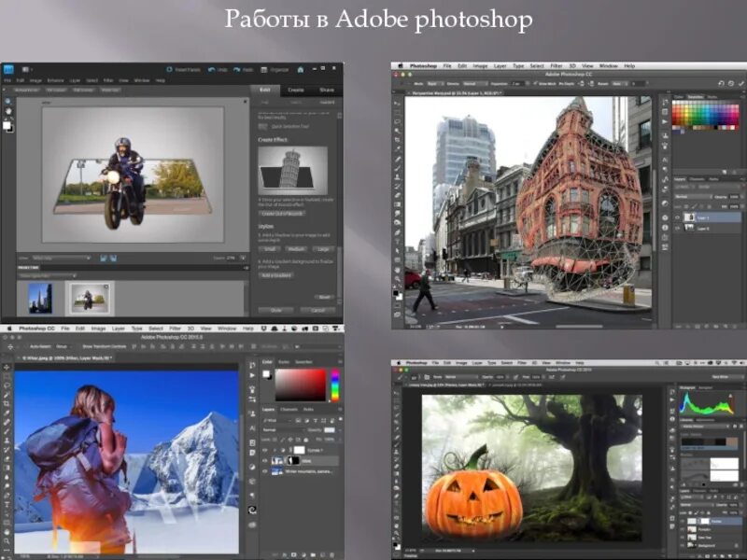Open Layer menu in mountains window

118,329
